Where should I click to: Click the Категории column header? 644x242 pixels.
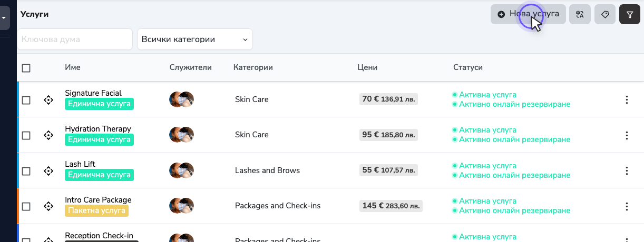(253, 67)
